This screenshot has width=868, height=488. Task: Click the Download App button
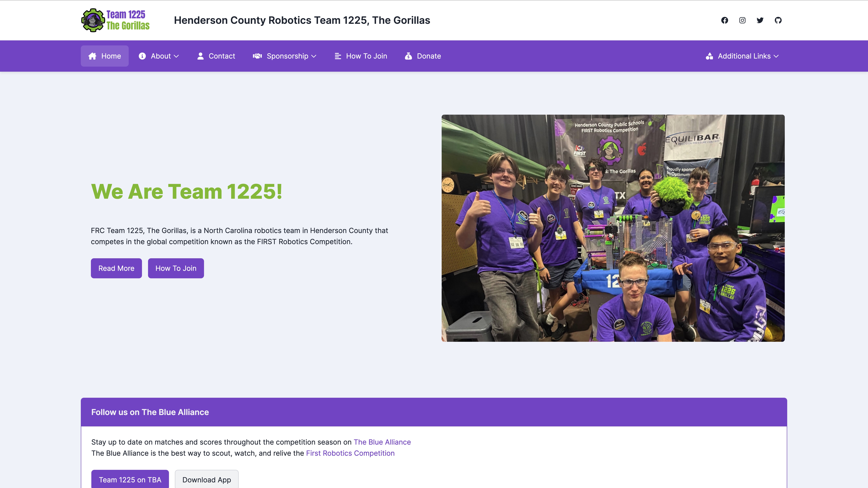coord(207,479)
